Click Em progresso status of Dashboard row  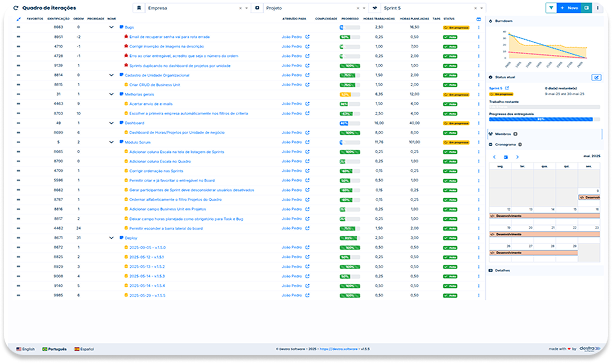tap(456, 123)
